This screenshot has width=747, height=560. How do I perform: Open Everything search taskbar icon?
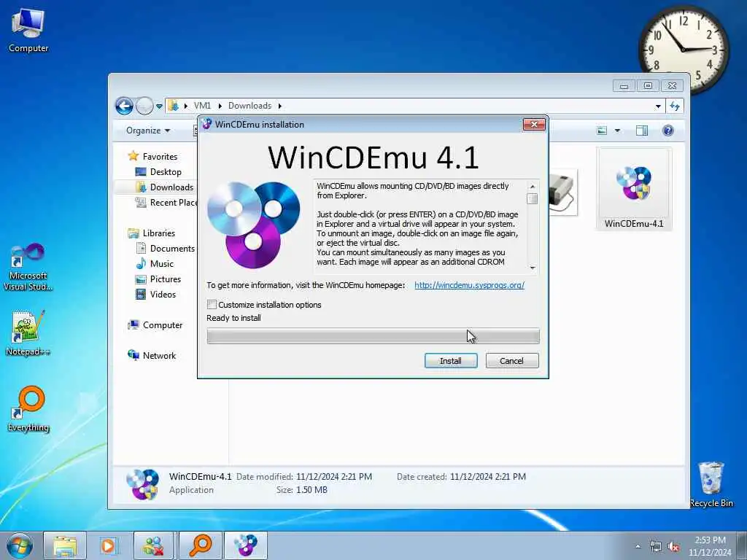point(200,545)
